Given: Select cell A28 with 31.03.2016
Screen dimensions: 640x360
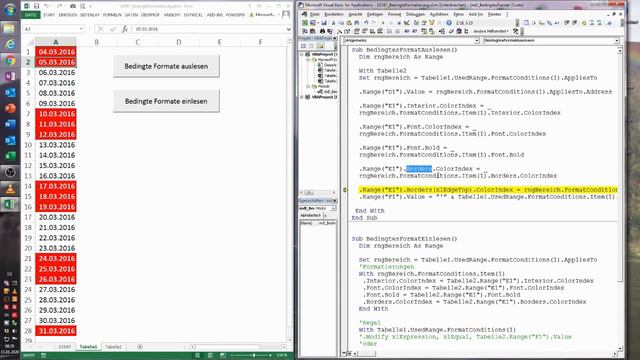Looking at the screenshot, I should pos(56,331).
